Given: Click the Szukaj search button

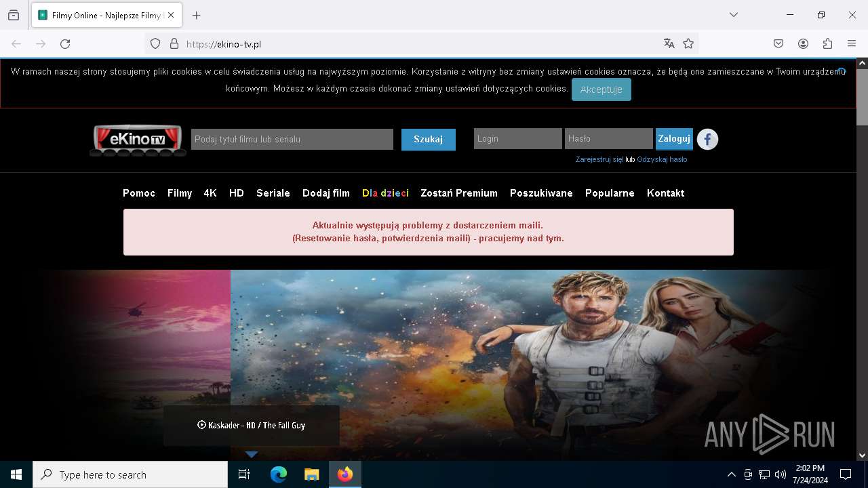Looking at the screenshot, I should (x=428, y=139).
